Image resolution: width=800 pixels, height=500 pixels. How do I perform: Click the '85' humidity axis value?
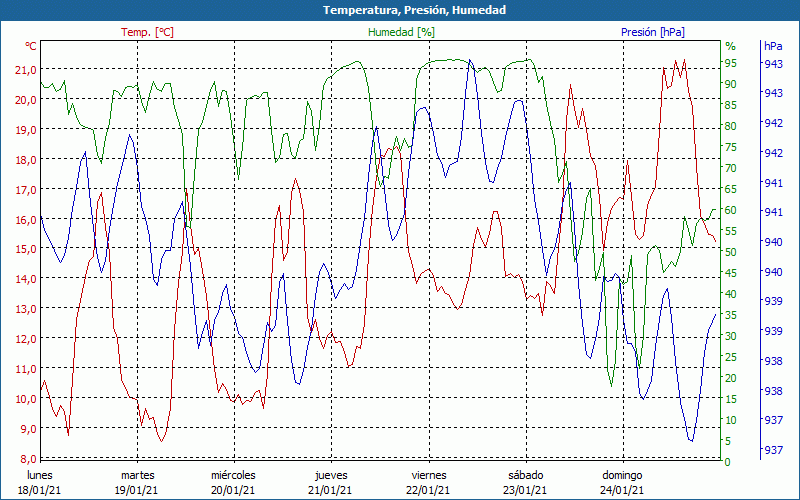[x=731, y=105]
